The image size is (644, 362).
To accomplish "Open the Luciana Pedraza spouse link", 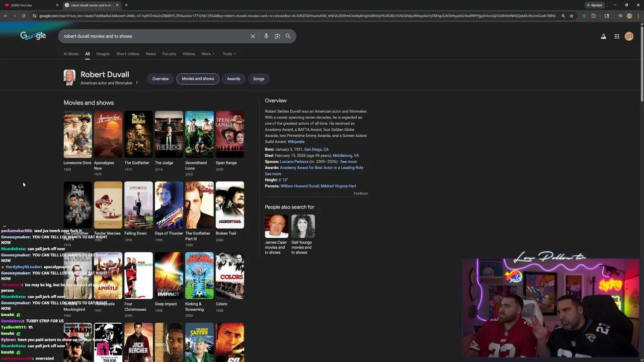I will (293, 161).
